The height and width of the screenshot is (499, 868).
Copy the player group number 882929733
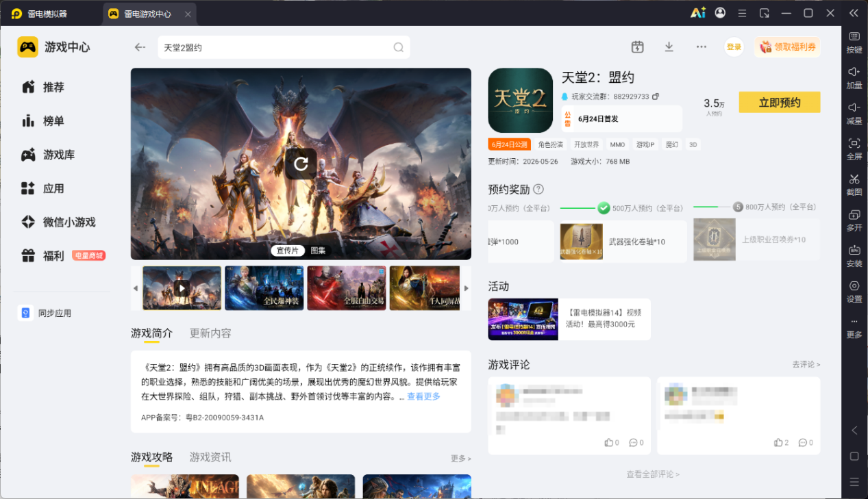coord(656,97)
